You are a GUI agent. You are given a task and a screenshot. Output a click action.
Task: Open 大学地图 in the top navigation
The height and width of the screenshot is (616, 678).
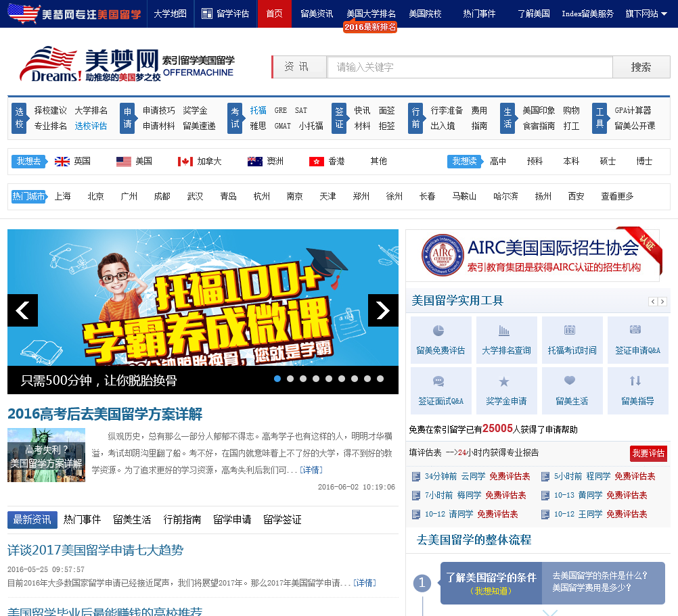coord(171,14)
